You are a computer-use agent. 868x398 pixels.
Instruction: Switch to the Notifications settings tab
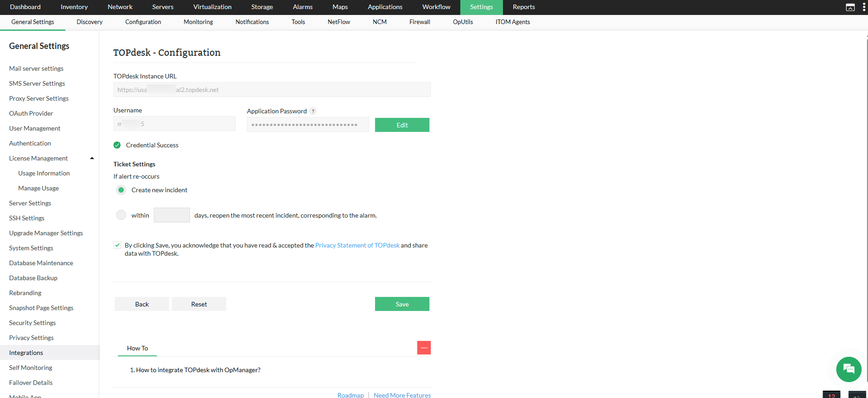pyautogui.click(x=252, y=22)
